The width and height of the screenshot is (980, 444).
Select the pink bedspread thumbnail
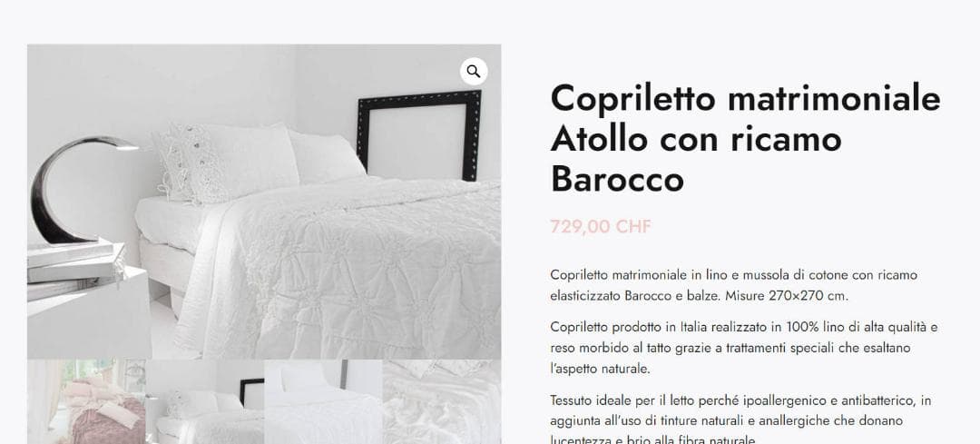(86, 401)
